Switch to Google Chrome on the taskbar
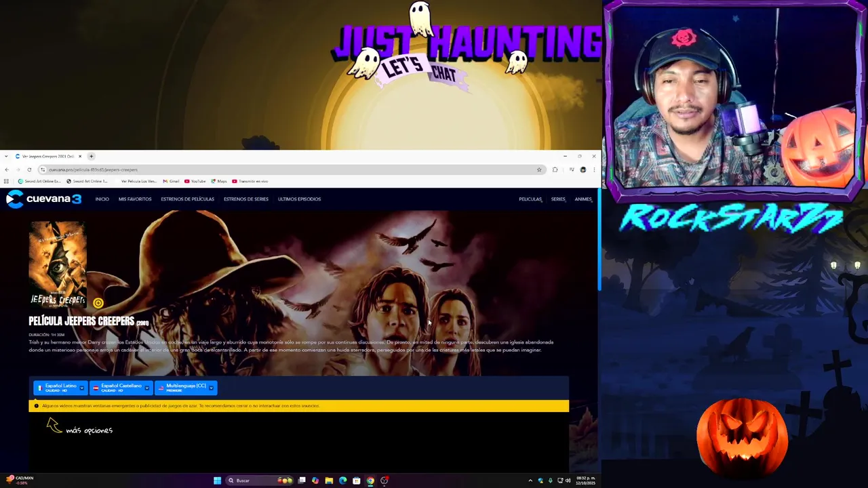868x488 pixels. (x=370, y=481)
